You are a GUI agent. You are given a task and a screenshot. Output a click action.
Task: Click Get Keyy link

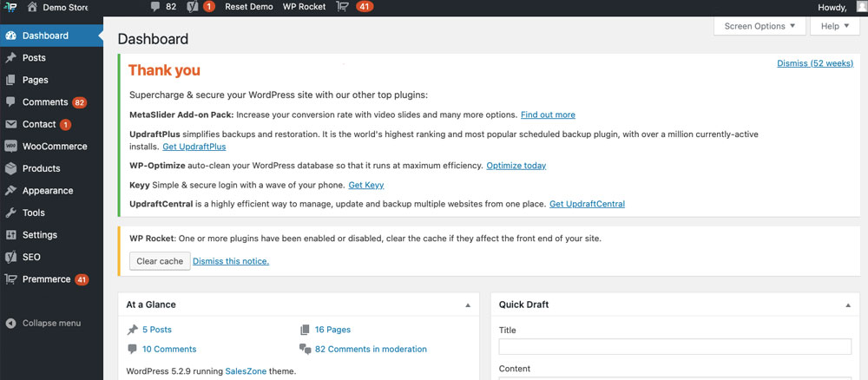[366, 186]
